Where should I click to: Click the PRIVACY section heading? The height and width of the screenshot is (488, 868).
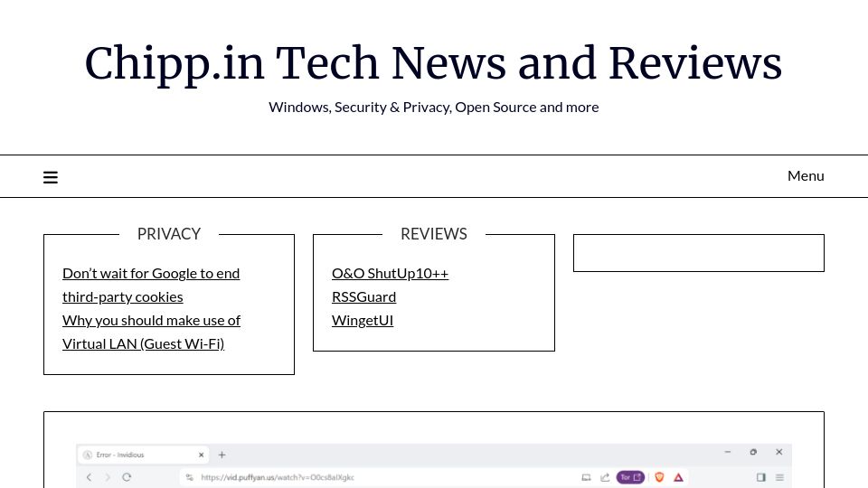169,234
